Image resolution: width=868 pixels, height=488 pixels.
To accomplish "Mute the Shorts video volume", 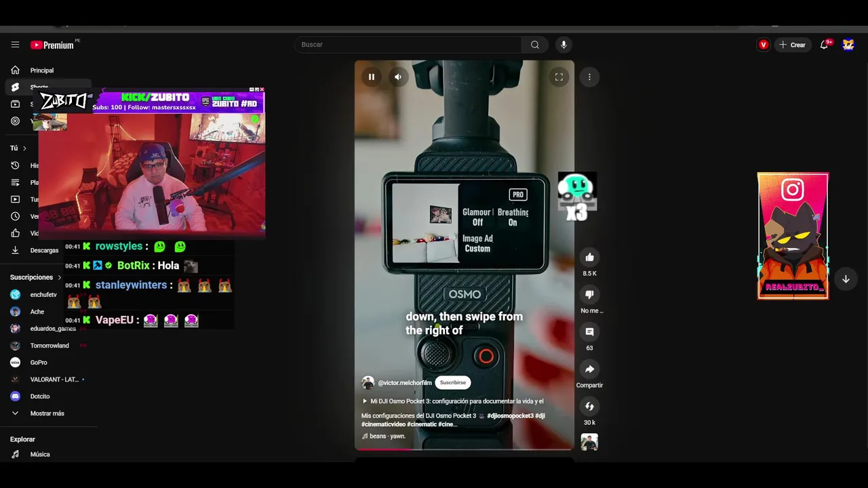I will (398, 77).
